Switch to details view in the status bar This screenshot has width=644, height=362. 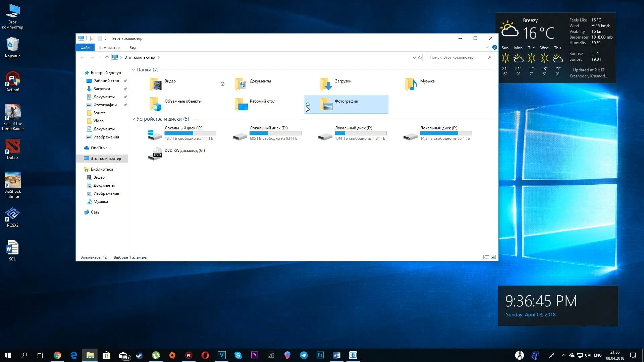[x=486, y=257]
